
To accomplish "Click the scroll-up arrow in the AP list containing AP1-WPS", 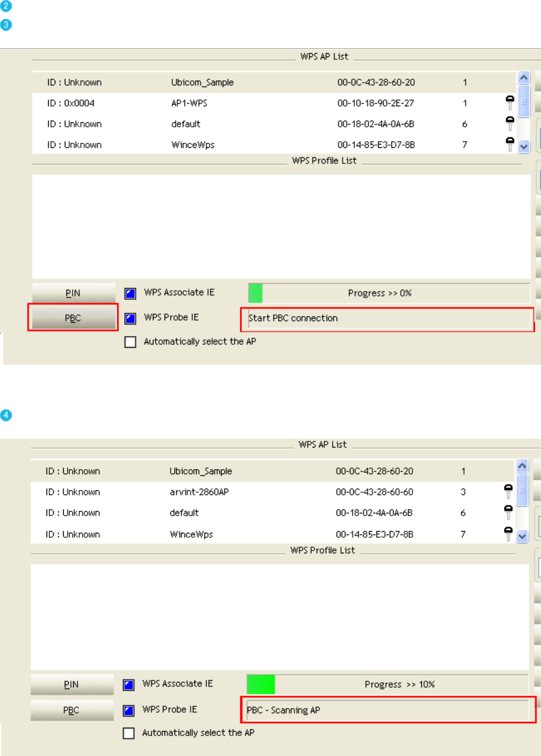I will [524, 78].
